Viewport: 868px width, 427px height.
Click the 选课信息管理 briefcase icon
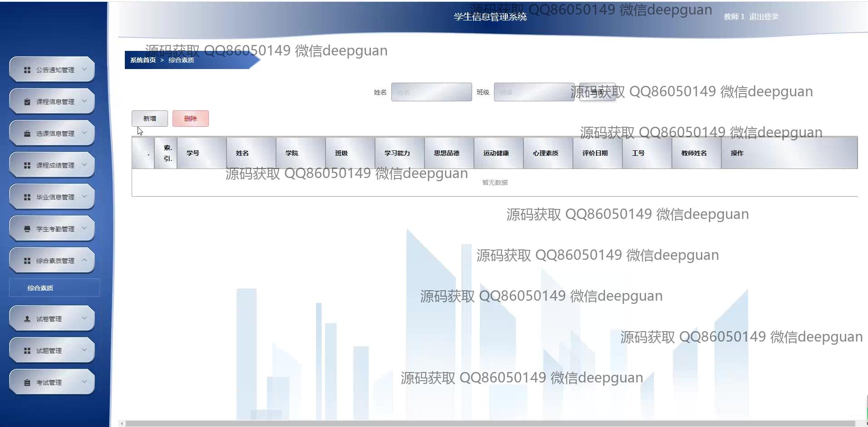coord(27,134)
